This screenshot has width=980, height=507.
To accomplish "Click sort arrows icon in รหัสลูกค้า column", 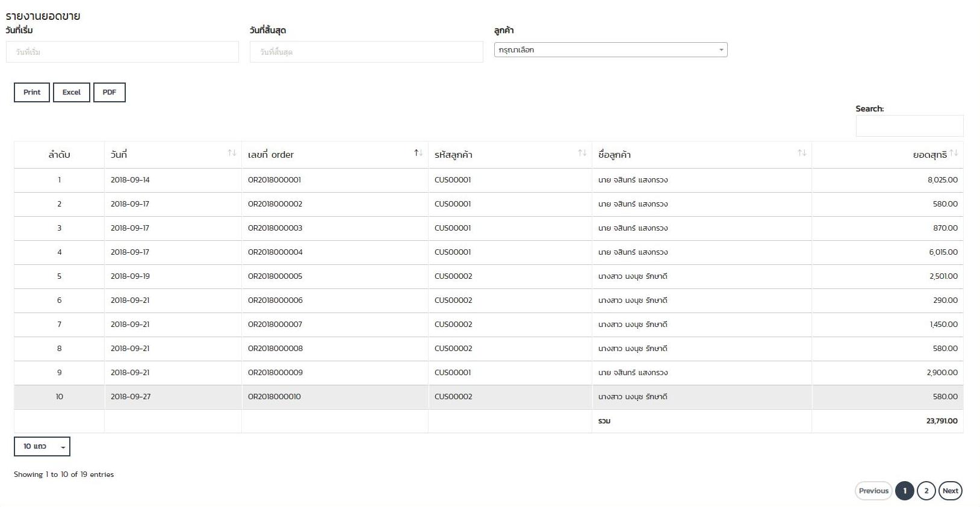I will click(x=582, y=154).
